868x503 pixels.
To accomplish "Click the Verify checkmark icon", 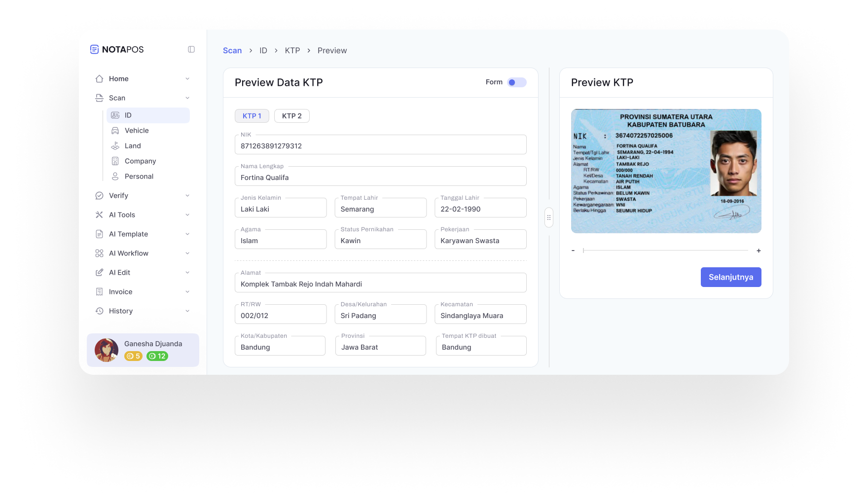I will [x=99, y=196].
